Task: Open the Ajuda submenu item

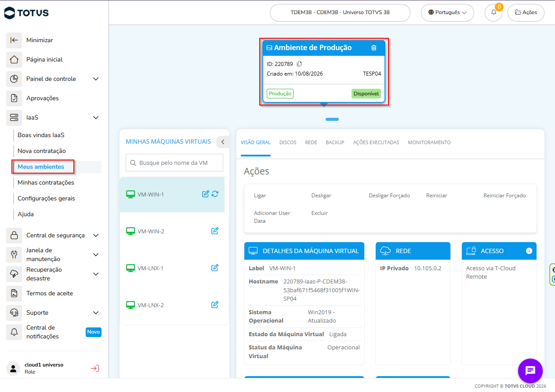Action: point(25,214)
